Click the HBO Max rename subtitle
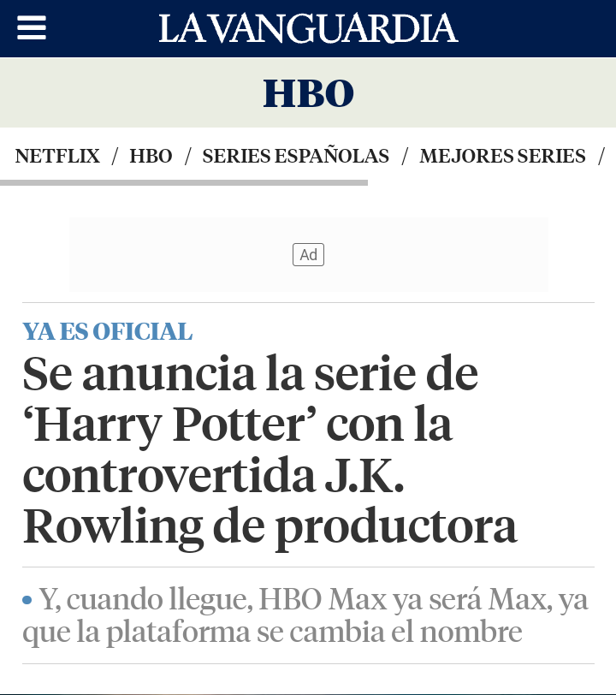616x695 pixels. pyautogui.click(x=305, y=615)
